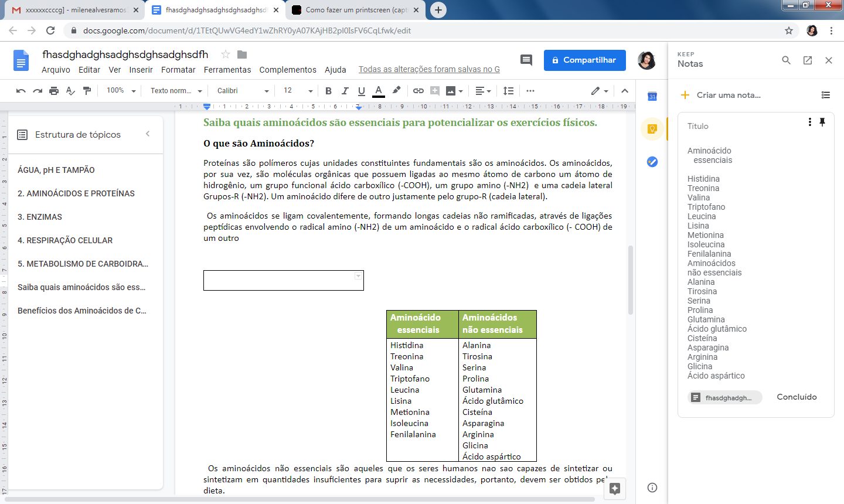Open the highlight color picker
This screenshot has width=844, height=504.
click(x=396, y=91)
